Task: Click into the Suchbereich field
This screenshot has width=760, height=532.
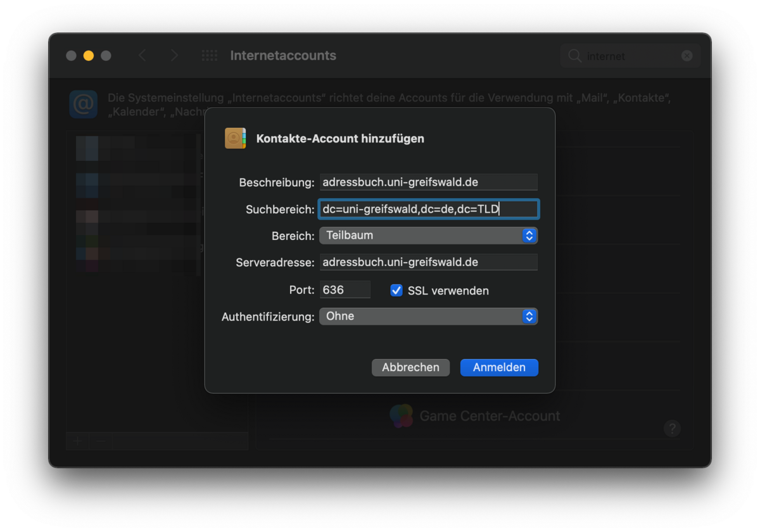Action: 428,209
